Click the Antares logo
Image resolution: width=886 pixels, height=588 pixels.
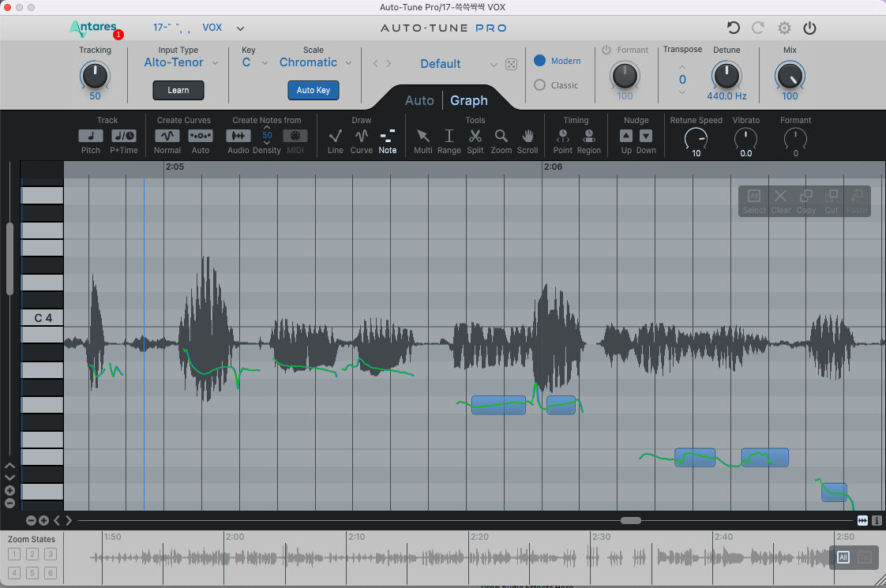(93, 28)
